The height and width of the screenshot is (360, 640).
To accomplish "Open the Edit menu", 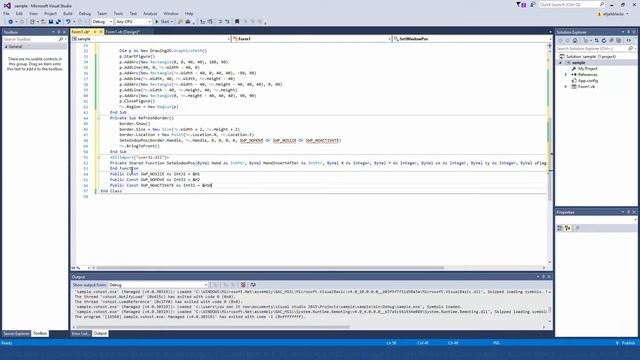I will [19, 13].
